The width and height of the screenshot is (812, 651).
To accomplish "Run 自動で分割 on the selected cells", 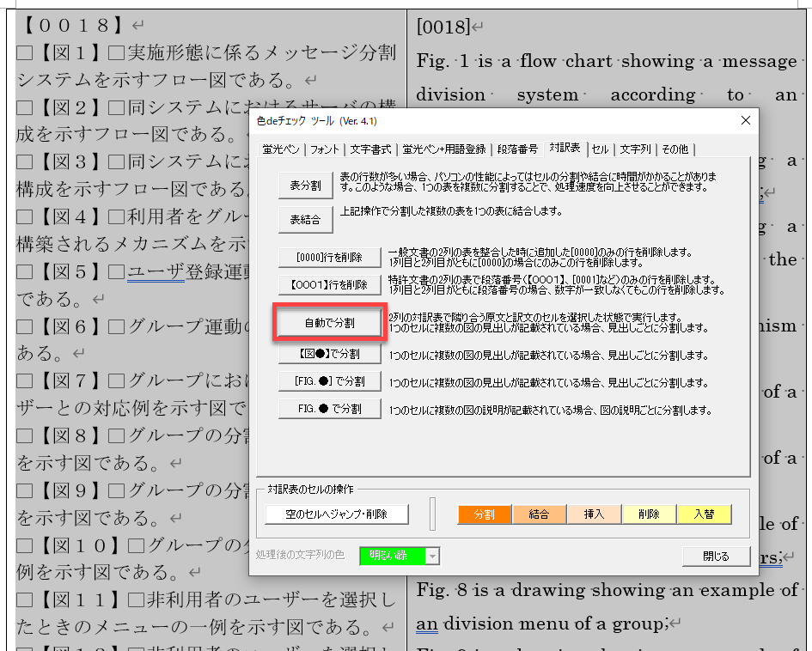I will coord(329,323).
